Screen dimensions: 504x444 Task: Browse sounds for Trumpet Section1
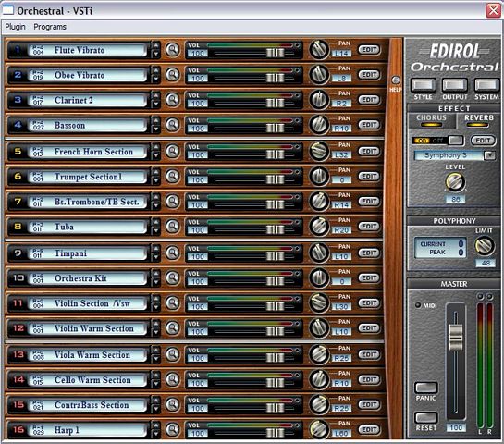point(173,176)
